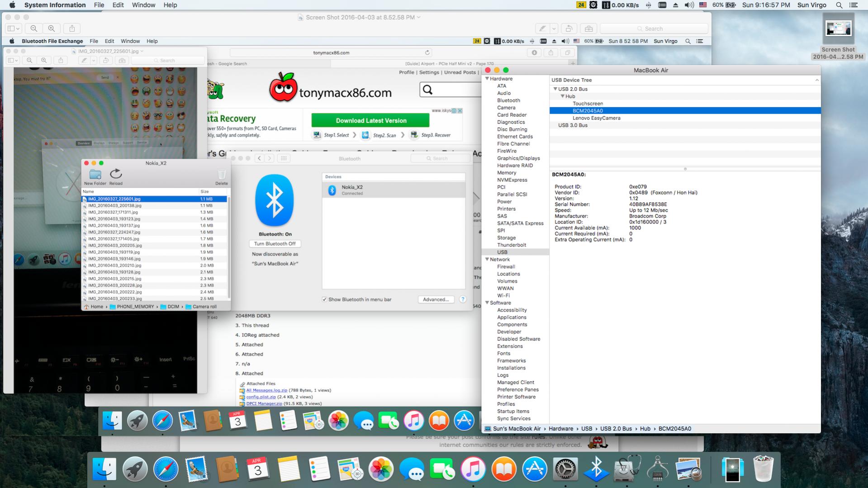Collapse Hub disclosure triangle in USB tree
The height and width of the screenshot is (488, 868).
pos(562,96)
